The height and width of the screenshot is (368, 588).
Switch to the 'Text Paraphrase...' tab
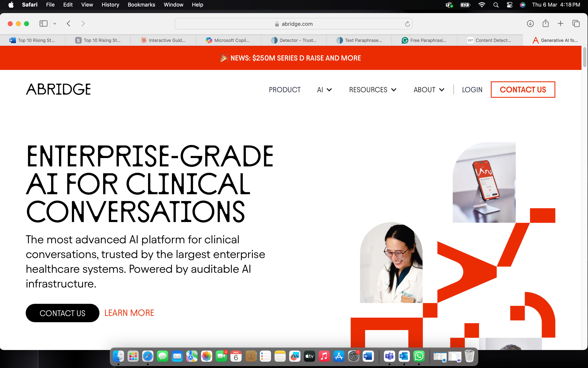point(359,40)
